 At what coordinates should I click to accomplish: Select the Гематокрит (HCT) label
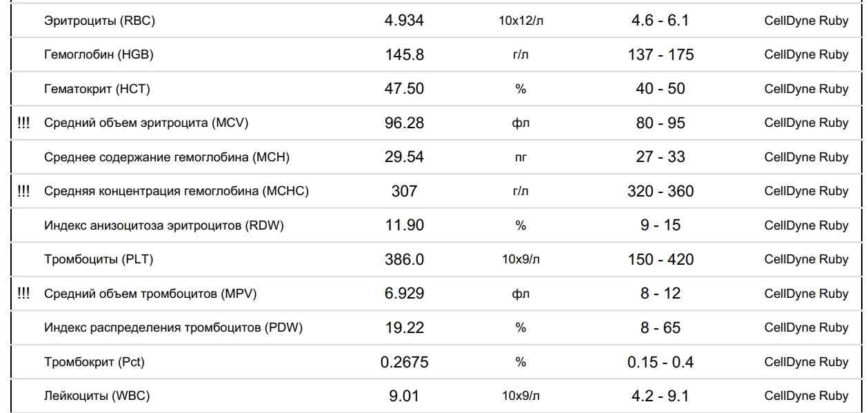(x=97, y=89)
